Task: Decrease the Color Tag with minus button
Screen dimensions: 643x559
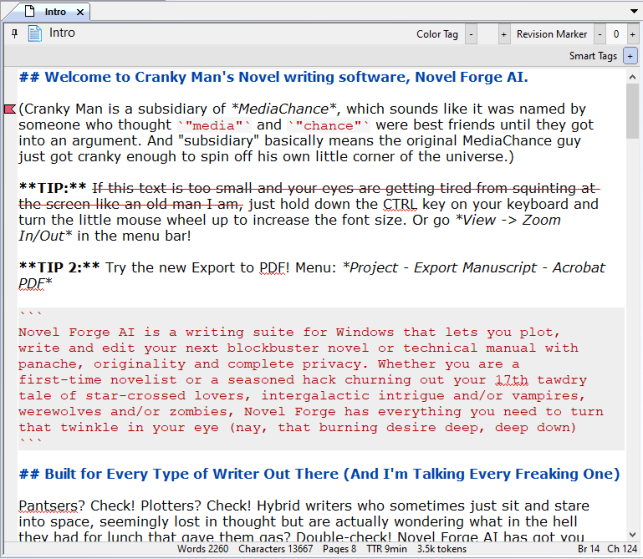Action: pos(473,34)
